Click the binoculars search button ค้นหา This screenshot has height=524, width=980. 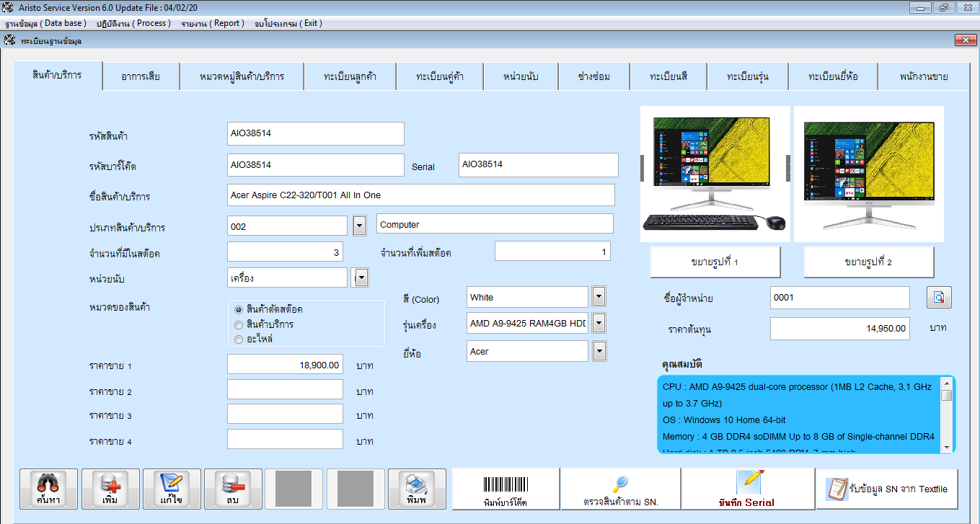pos(48,490)
